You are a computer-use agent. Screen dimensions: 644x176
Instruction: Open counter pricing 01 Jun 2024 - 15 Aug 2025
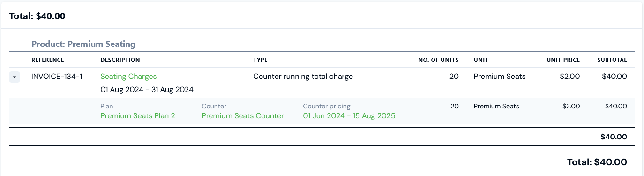349,115
